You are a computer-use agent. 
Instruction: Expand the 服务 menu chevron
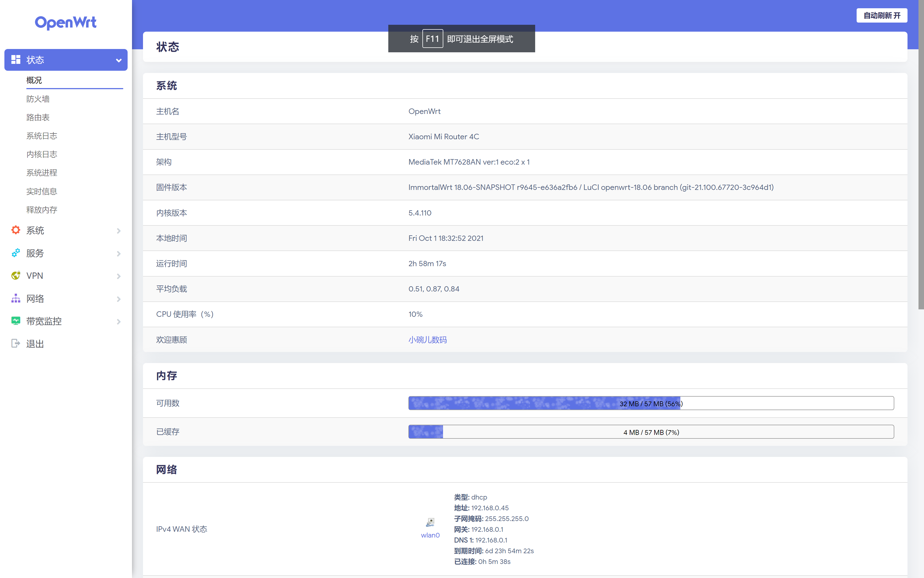click(x=119, y=253)
